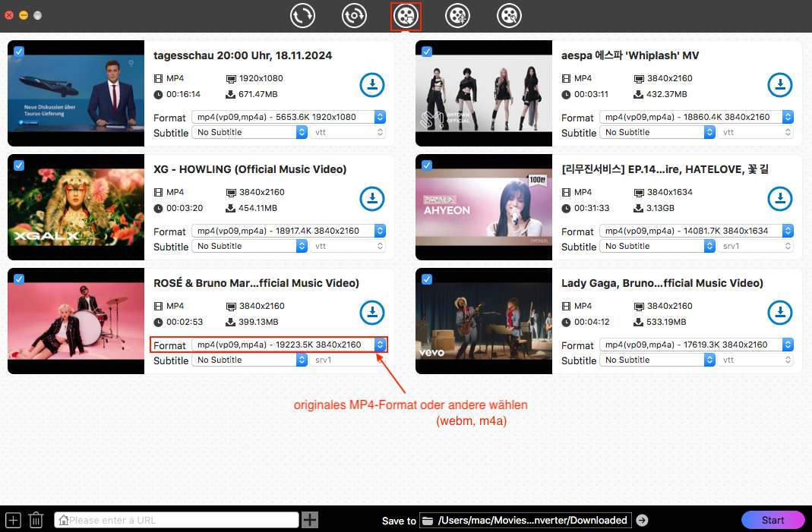
Task: Select the aespa Whiplash thumbnail
Action: pos(484,93)
